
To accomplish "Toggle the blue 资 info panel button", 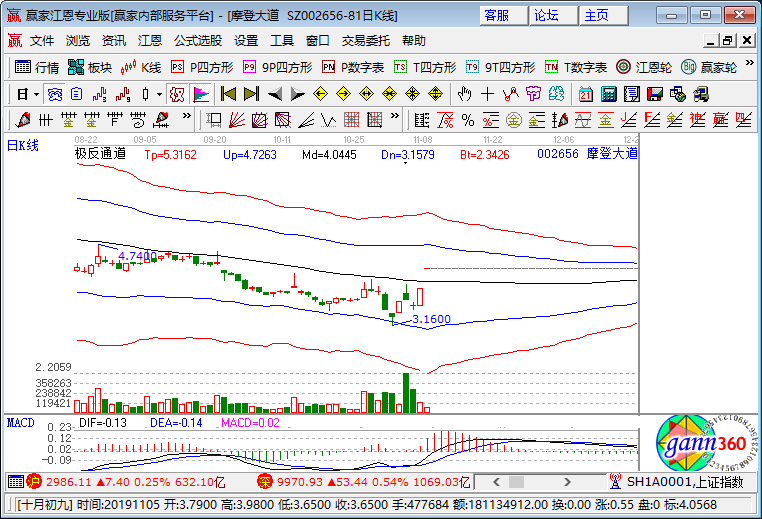I will [54, 94].
